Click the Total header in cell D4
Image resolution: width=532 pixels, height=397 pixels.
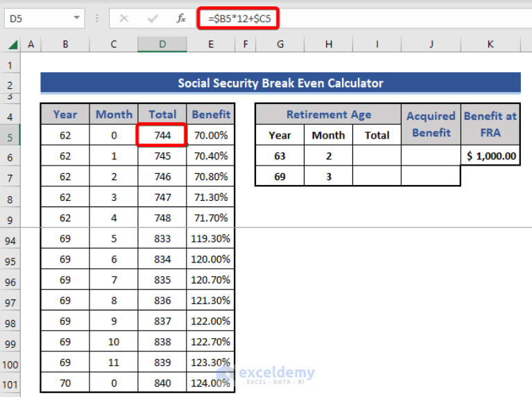[x=162, y=114]
